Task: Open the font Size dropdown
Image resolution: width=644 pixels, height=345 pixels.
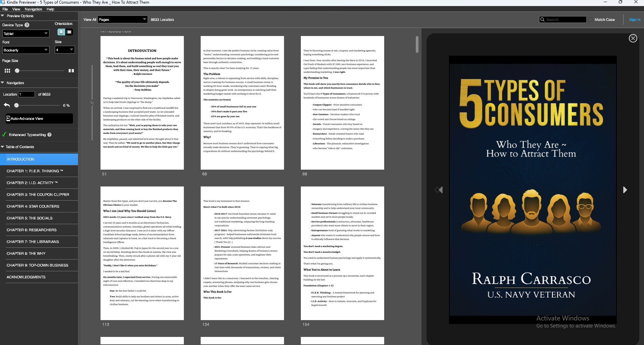Action: 65,50
